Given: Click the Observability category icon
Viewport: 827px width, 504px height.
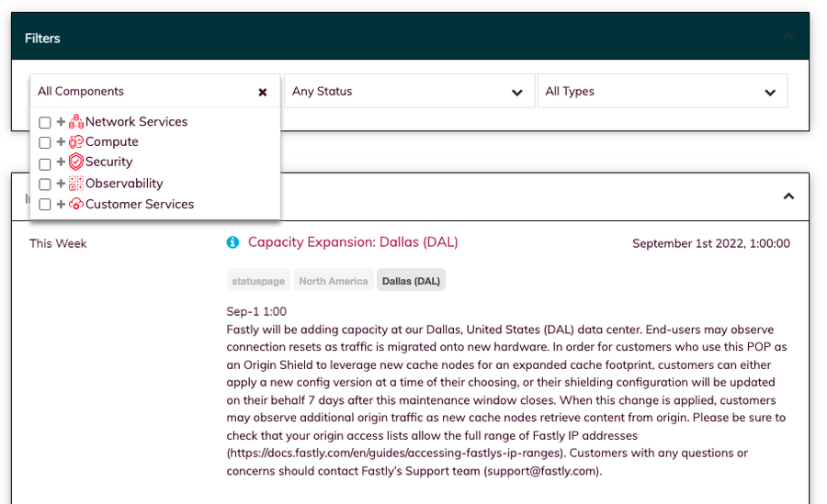Looking at the screenshot, I should 76,183.
